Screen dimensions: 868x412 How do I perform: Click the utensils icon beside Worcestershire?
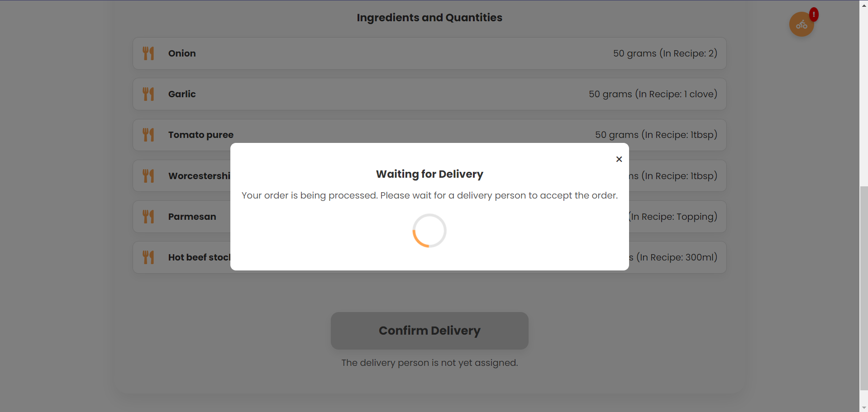click(148, 176)
